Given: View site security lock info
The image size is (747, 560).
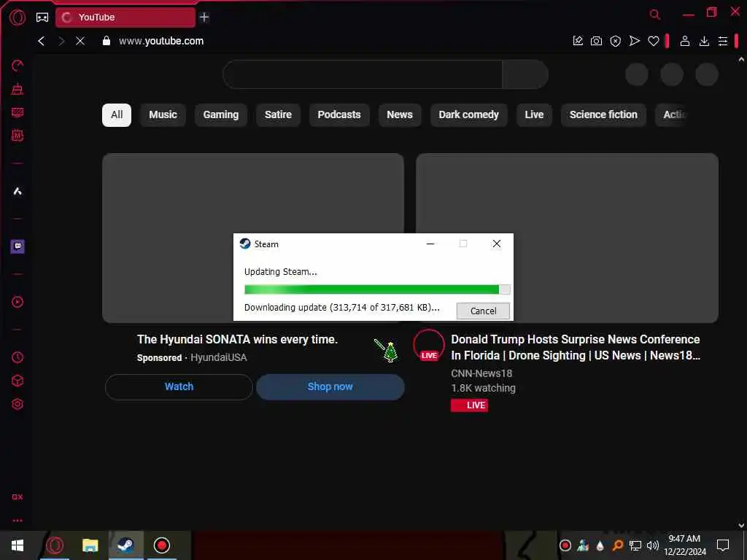Looking at the screenshot, I should pos(107,41).
